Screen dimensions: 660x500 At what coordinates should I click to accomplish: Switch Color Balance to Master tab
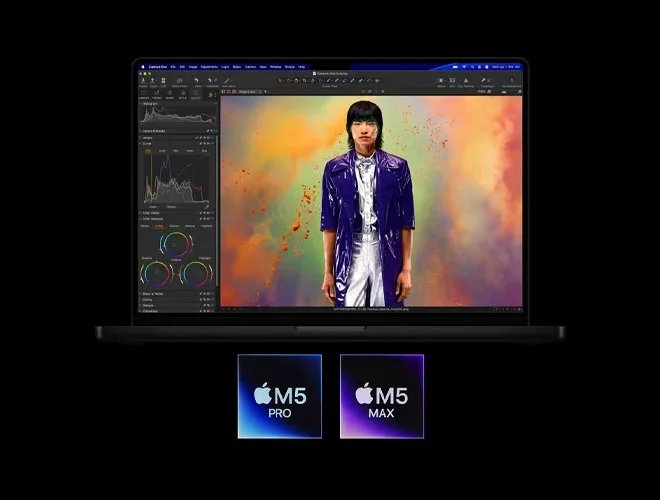[x=145, y=226]
